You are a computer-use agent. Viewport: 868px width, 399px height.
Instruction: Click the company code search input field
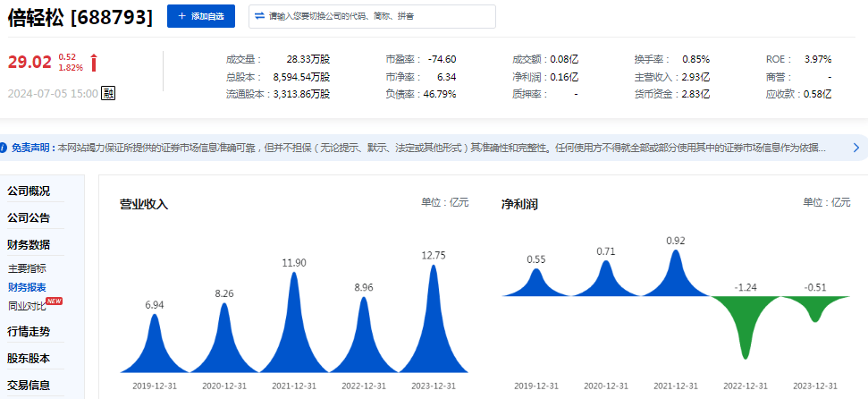tap(372, 17)
